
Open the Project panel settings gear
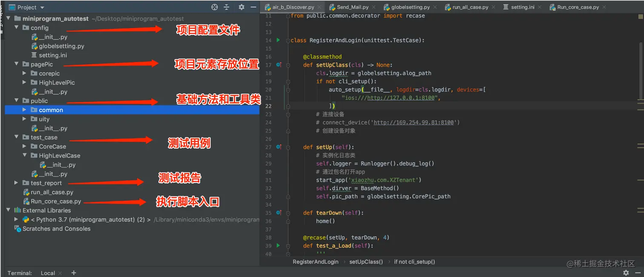point(241,7)
